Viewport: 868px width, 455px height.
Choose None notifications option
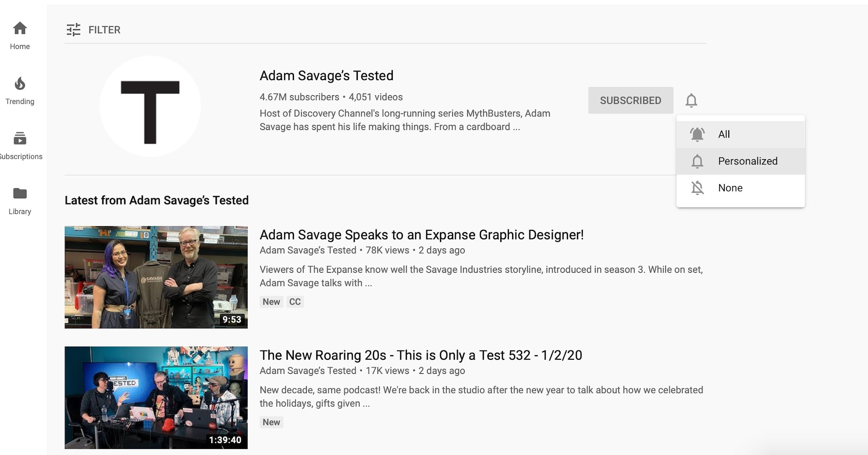pos(741,188)
